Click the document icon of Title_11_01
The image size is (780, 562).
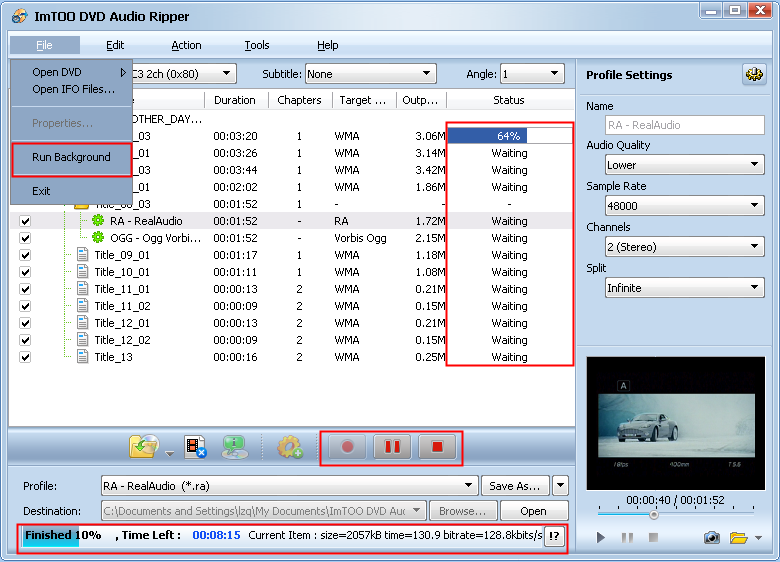[x=83, y=288]
